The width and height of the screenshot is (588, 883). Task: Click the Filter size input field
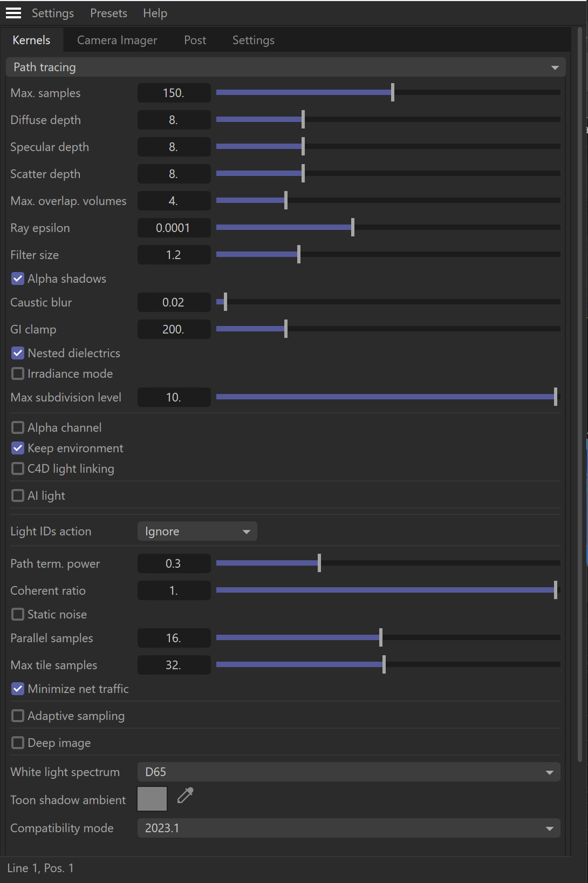174,255
